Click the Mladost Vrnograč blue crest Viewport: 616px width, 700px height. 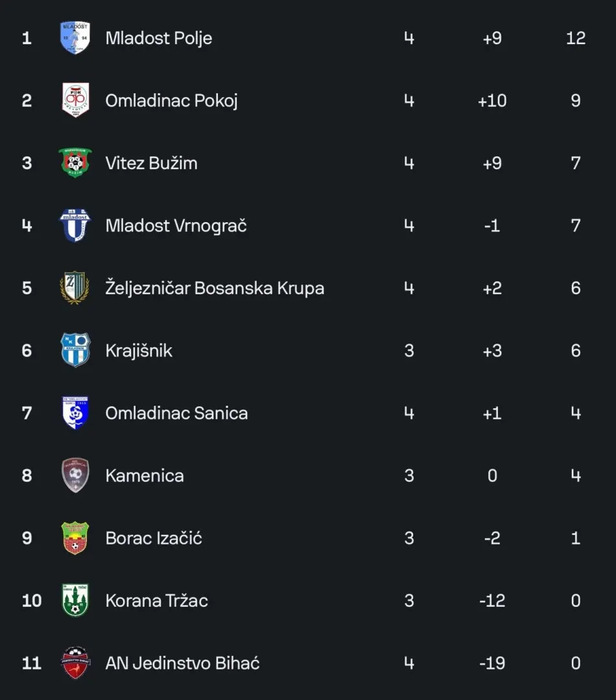(x=75, y=226)
